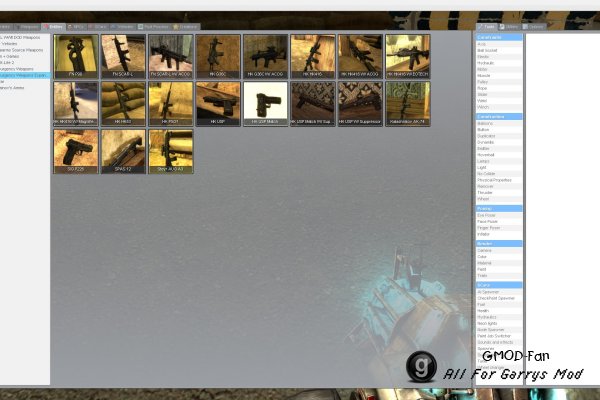Open the Utilities tab in right panel
This screenshot has height=400, width=600.
point(509,27)
